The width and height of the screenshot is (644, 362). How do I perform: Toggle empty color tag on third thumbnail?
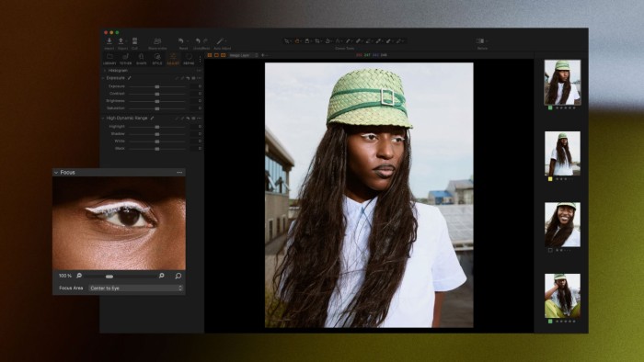coord(550,250)
